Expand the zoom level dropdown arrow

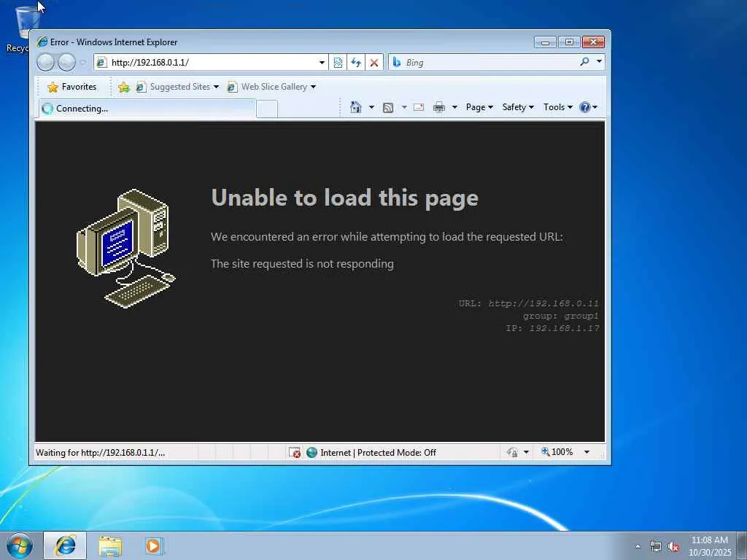pyautogui.click(x=587, y=452)
